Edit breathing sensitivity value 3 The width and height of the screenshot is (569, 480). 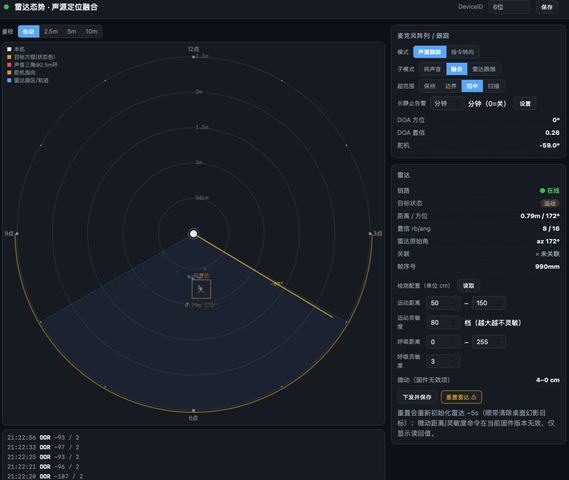point(443,361)
